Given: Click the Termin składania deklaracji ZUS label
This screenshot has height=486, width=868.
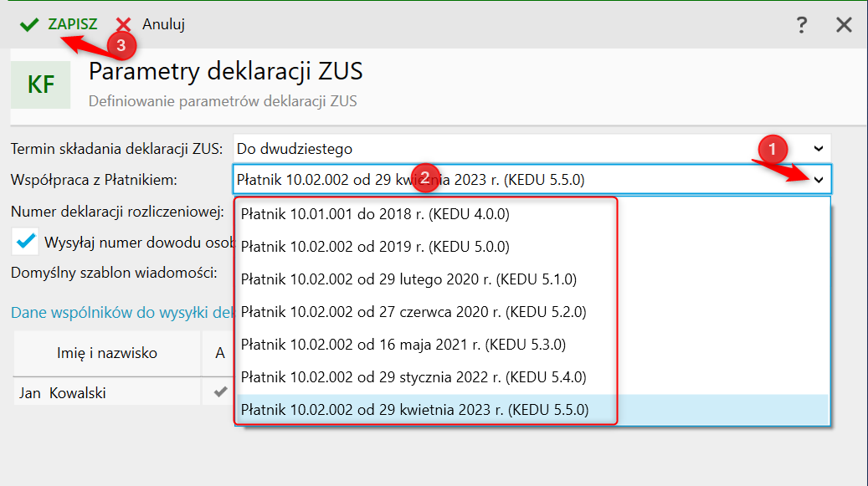Looking at the screenshot, I should coord(116,149).
